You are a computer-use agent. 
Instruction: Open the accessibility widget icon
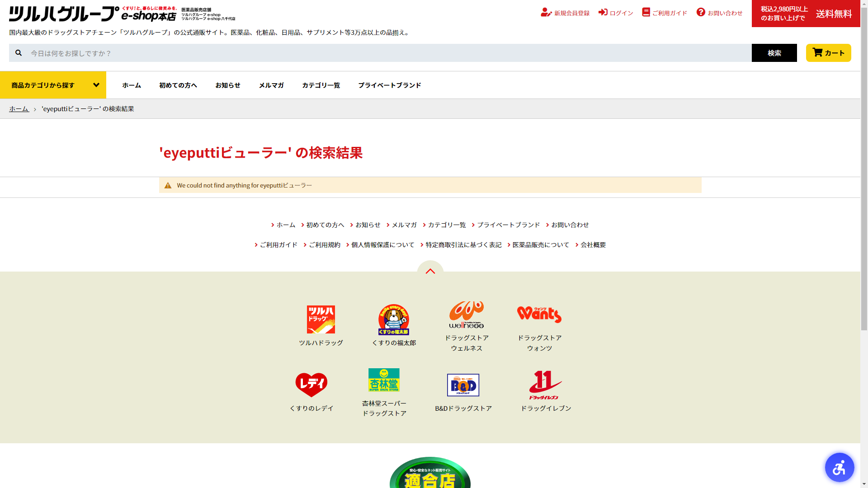coord(839,467)
